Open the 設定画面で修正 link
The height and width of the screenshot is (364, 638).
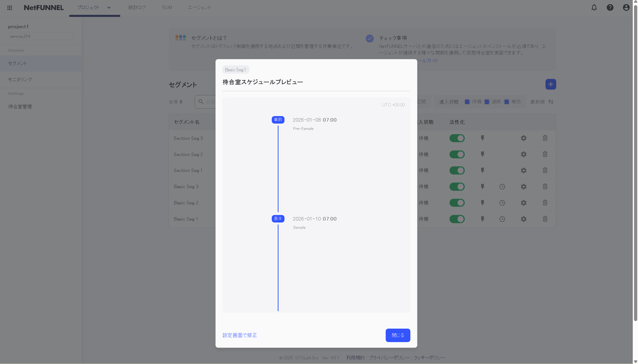pos(239,335)
